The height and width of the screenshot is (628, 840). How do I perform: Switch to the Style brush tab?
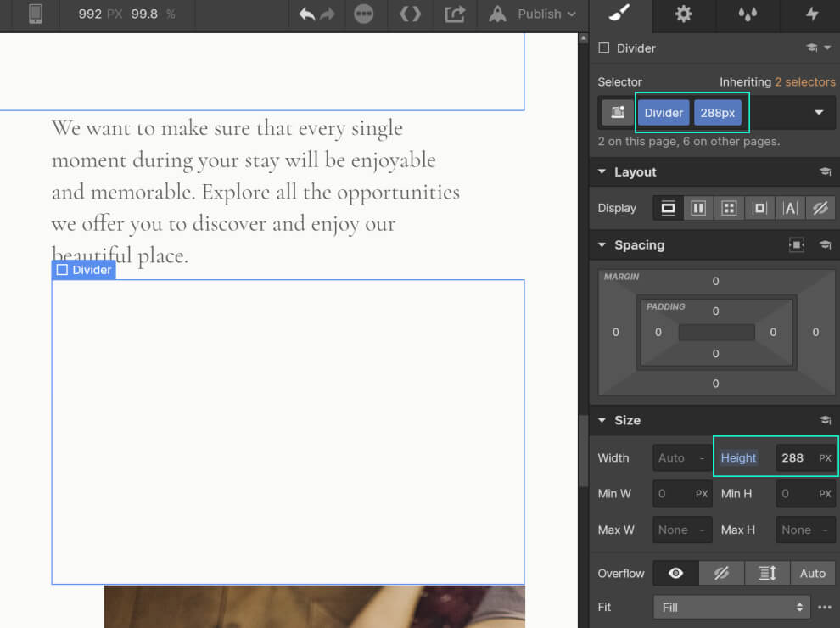620,14
